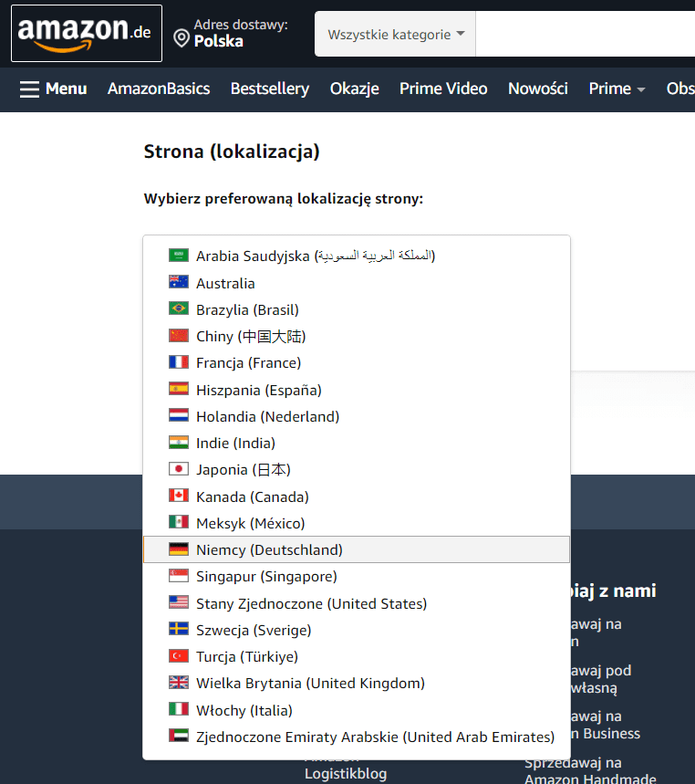Viewport: 695px width, 784px height.
Task: Click the France flag icon
Action: [179, 361]
